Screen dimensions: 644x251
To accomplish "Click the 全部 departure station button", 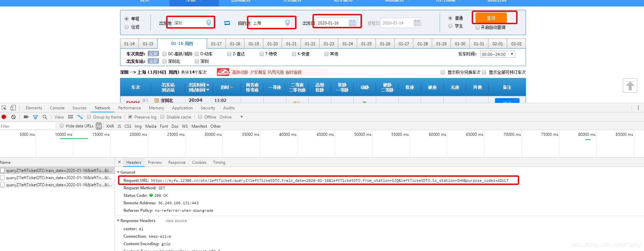I will [x=153, y=61].
